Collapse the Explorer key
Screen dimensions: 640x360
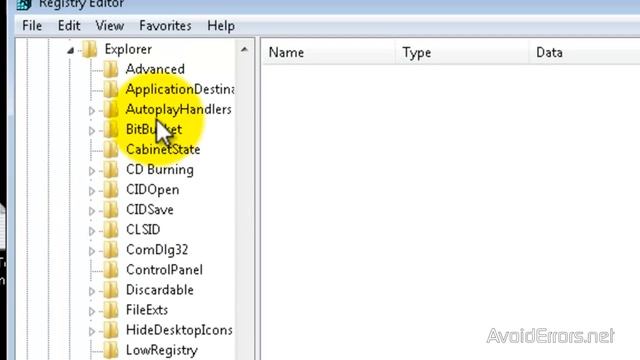[x=71, y=51]
